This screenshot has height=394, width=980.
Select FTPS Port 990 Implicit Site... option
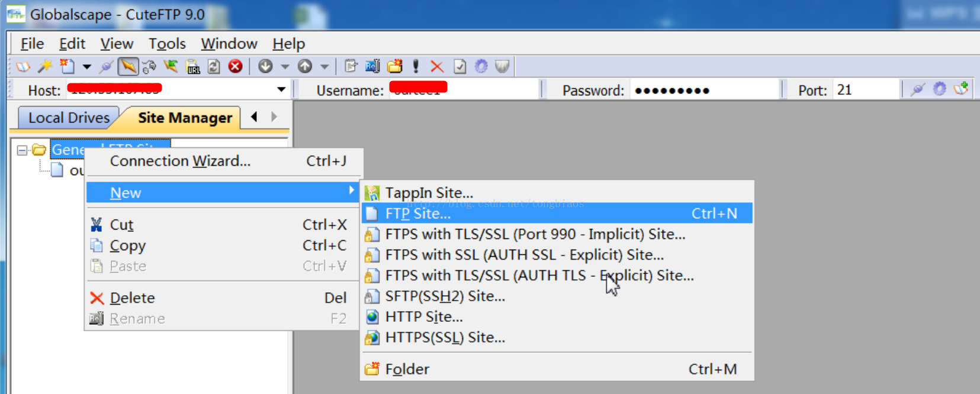(x=557, y=234)
